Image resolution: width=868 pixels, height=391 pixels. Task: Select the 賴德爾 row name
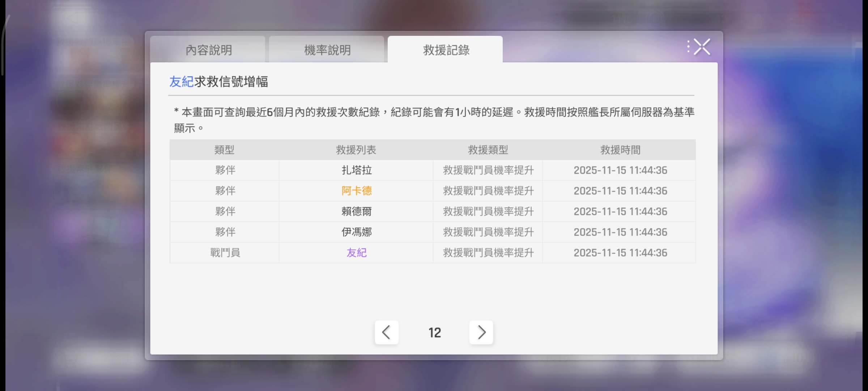(356, 211)
